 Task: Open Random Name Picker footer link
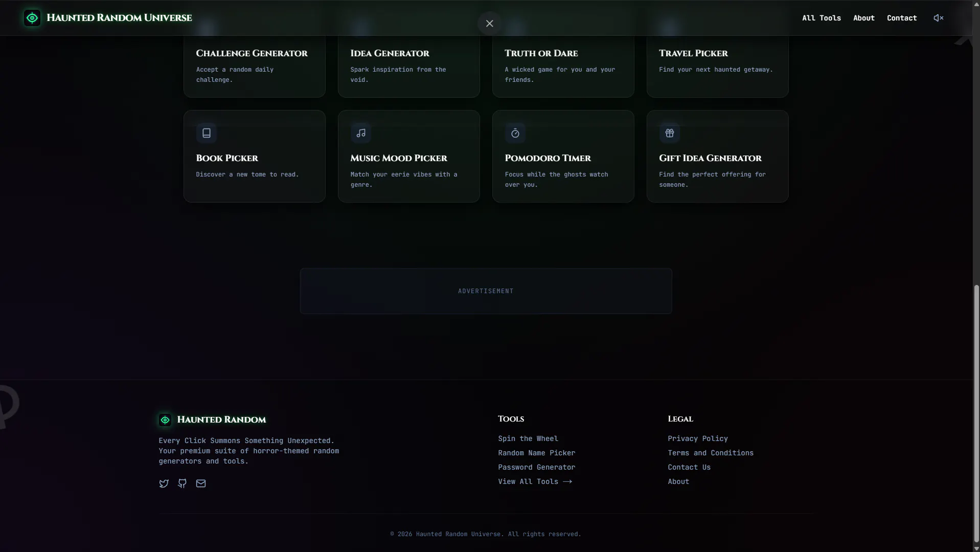pyautogui.click(x=537, y=453)
